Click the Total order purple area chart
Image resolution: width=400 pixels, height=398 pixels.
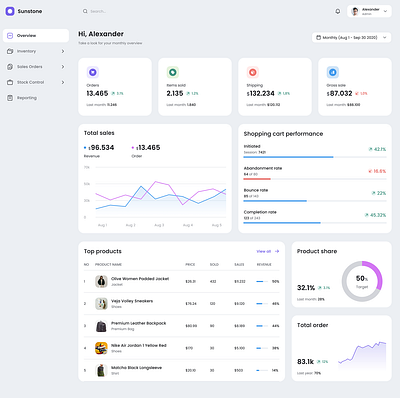point(362,355)
